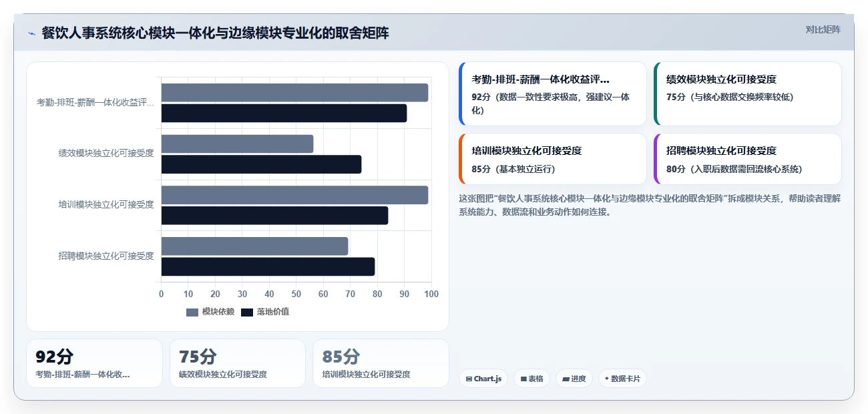Click the 85分 stat tile below the chart
The image size is (868, 414).
pyautogui.click(x=381, y=363)
